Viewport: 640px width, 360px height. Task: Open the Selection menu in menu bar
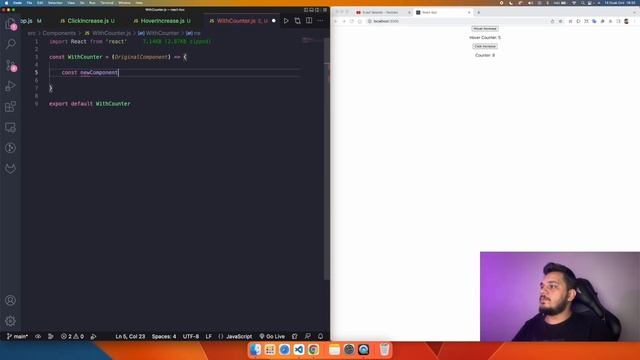(x=55, y=2)
